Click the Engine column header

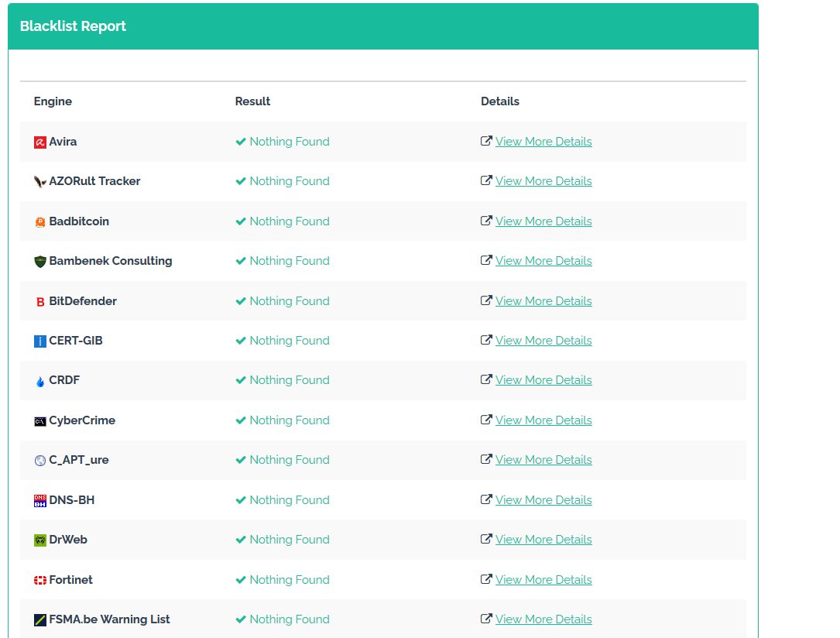tap(53, 101)
